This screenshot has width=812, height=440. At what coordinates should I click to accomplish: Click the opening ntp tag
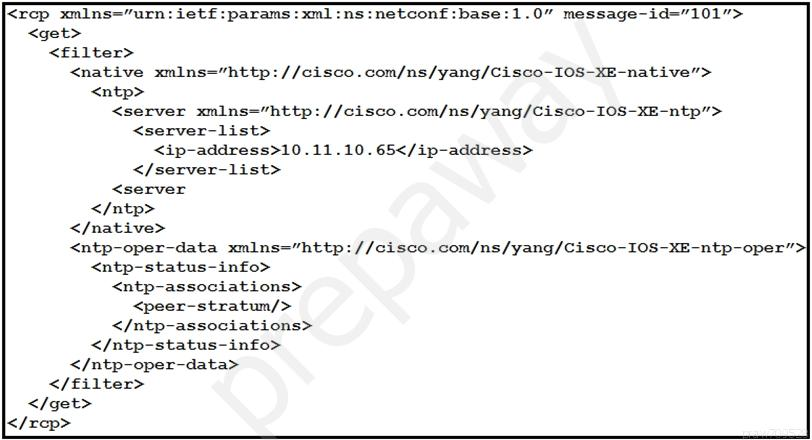(x=118, y=92)
